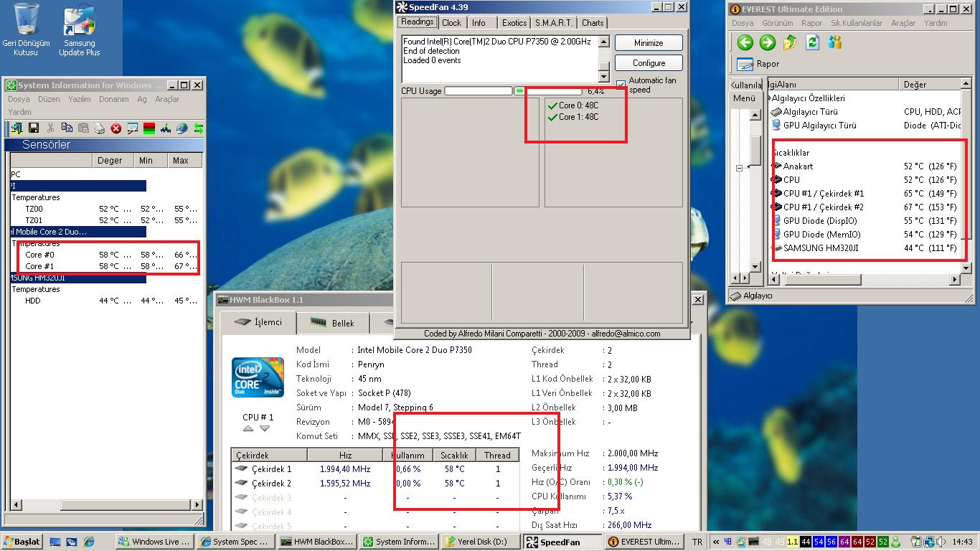Screen dimensions: 980x551
Task: Click the save floppy icon in SIW
Action: click(34, 128)
